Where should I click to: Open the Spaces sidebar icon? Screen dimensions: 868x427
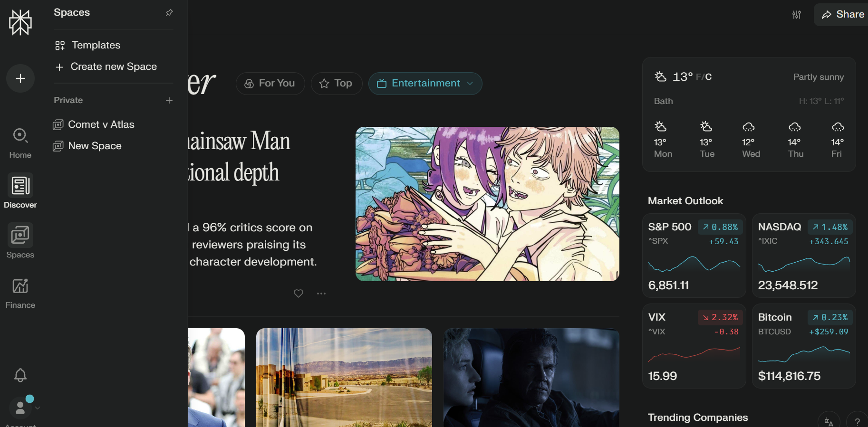click(20, 235)
